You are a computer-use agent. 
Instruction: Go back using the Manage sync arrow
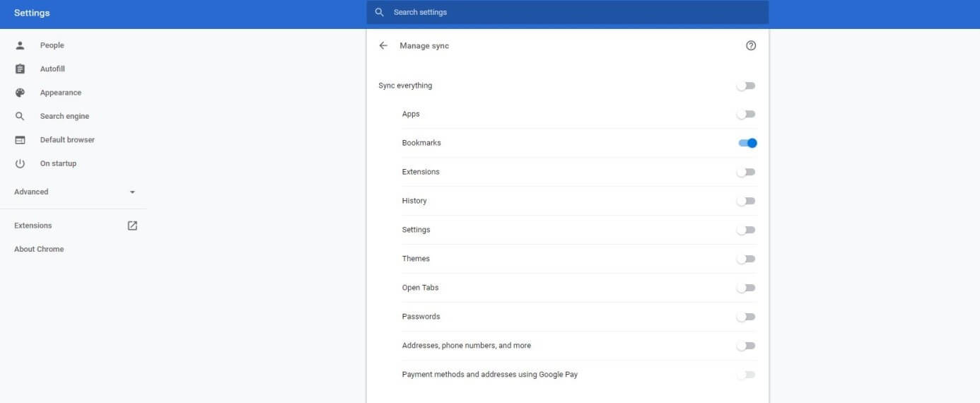[x=383, y=45]
